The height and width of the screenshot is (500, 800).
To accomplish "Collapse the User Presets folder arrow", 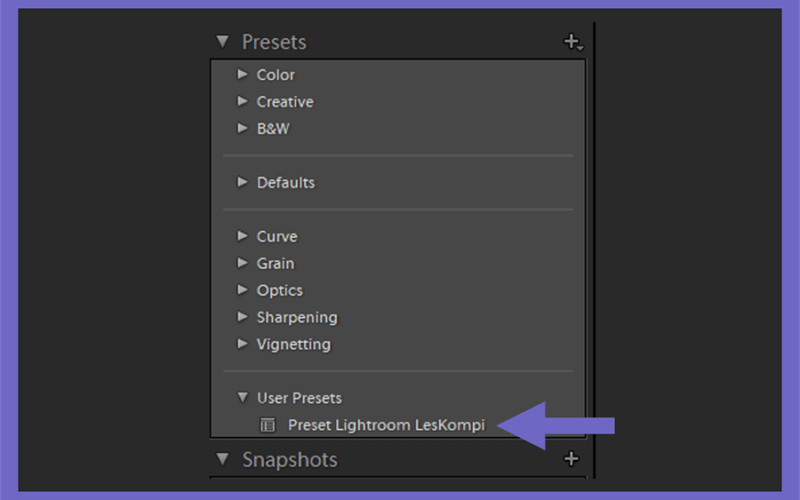I will [243, 397].
